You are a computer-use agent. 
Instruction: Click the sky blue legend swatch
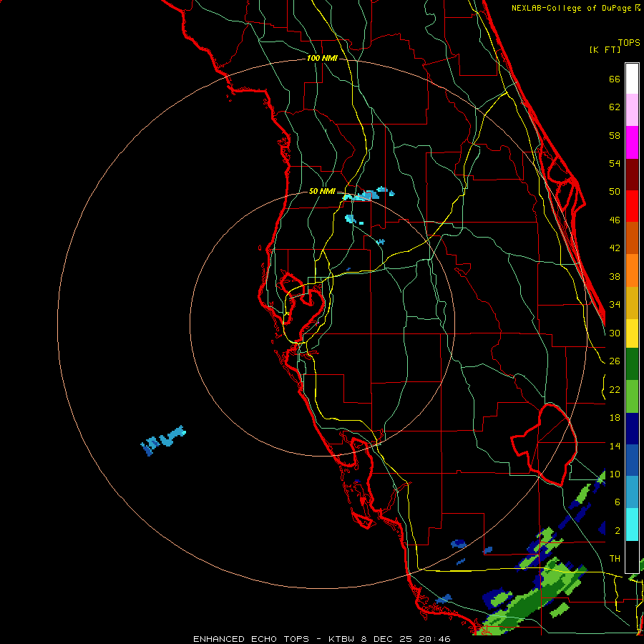[x=632, y=492]
